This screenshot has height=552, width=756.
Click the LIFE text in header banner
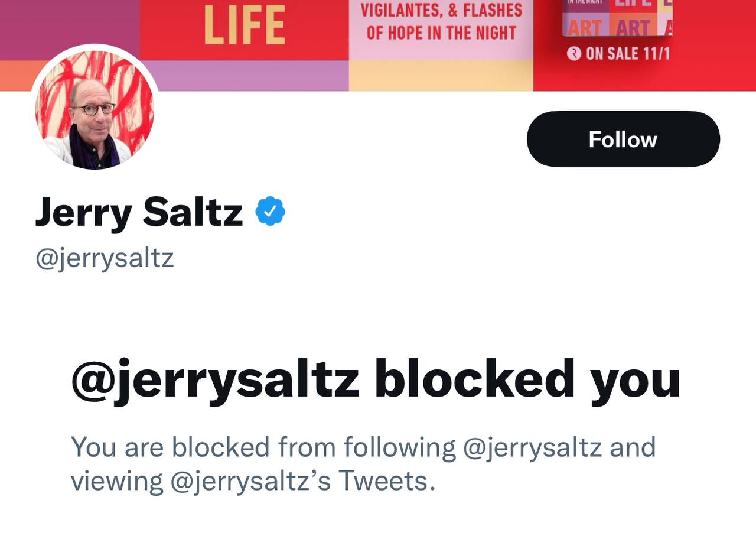tap(245, 26)
